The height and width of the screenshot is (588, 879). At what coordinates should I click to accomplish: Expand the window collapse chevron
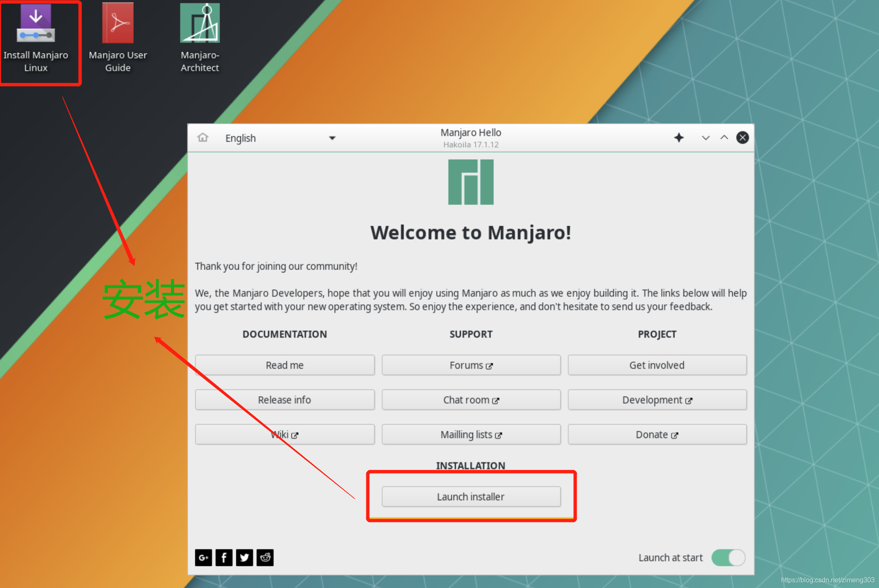(x=723, y=137)
